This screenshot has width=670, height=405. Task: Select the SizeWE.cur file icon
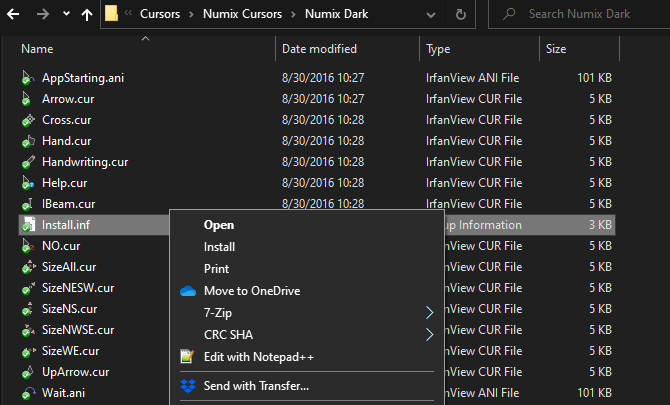(x=28, y=351)
